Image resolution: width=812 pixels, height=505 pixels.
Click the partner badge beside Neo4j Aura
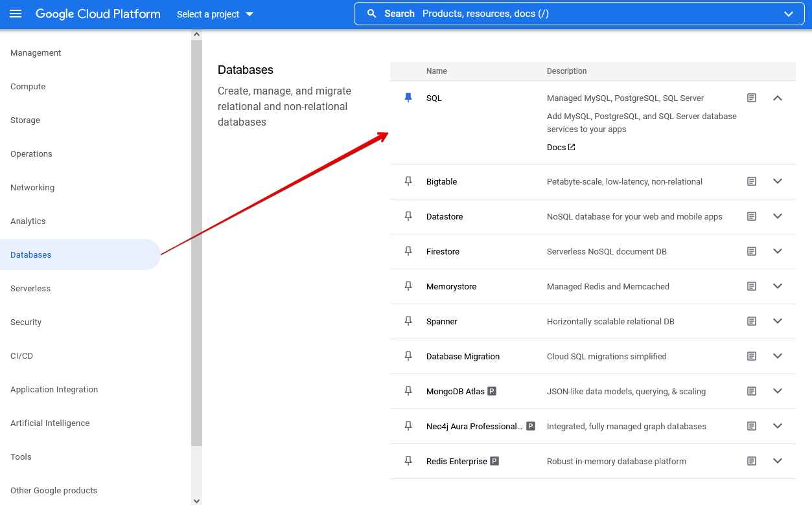point(531,426)
